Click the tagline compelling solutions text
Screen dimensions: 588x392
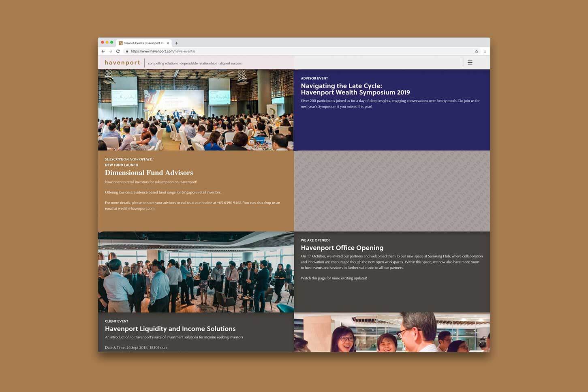[195, 63]
